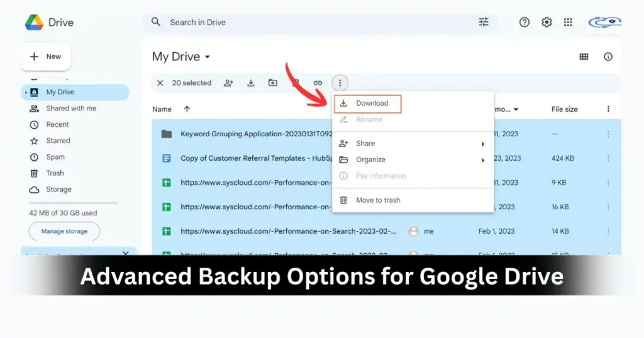
Task: Open more actions for the 14 KB row
Action: pyautogui.click(x=608, y=231)
